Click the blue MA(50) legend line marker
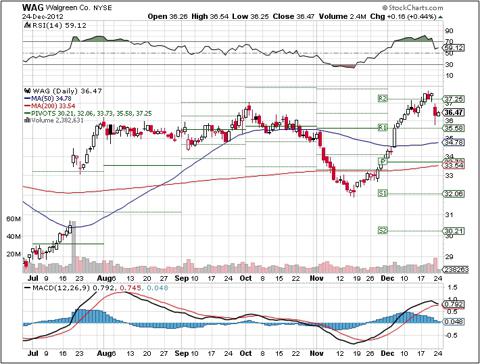 27,98
